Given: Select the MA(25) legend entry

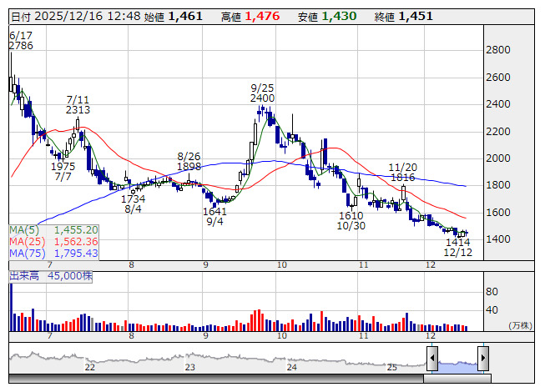Looking at the screenshot, I should (54, 241).
